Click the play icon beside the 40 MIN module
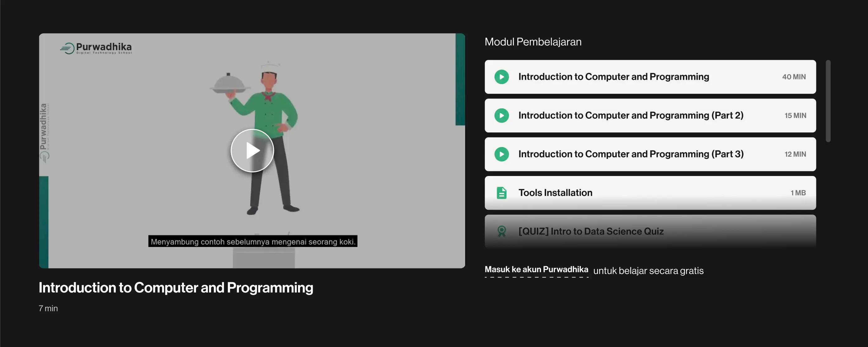Screen dimensions: 868x347 (502, 77)
